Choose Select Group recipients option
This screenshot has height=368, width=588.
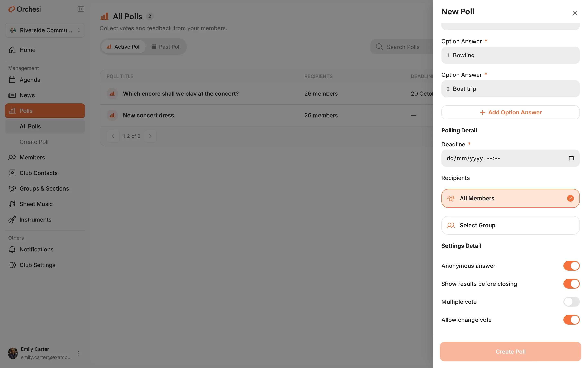click(510, 225)
